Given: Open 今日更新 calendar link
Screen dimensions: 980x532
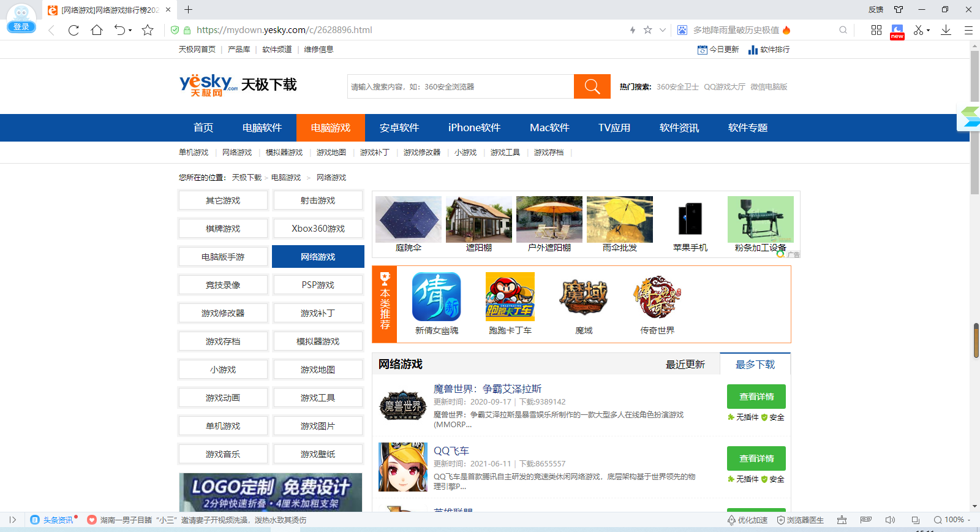Looking at the screenshot, I should pyautogui.click(x=718, y=50).
